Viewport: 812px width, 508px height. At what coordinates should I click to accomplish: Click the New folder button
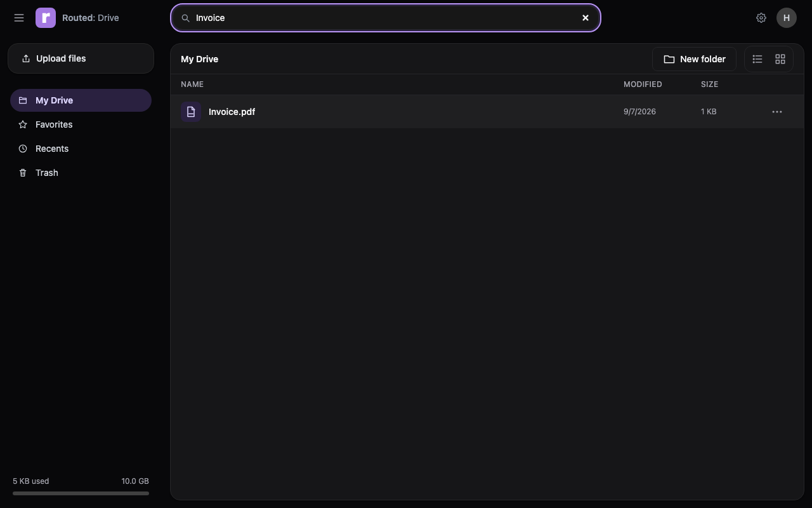[x=694, y=59]
